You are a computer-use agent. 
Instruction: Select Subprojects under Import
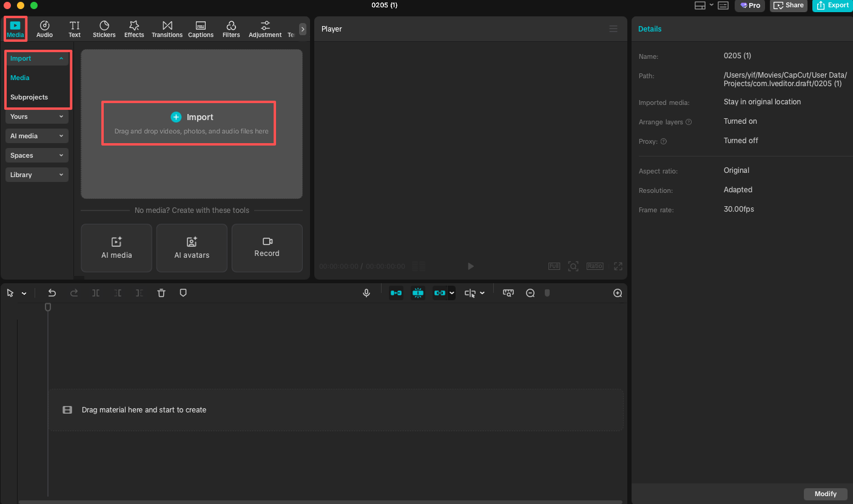[29, 97]
